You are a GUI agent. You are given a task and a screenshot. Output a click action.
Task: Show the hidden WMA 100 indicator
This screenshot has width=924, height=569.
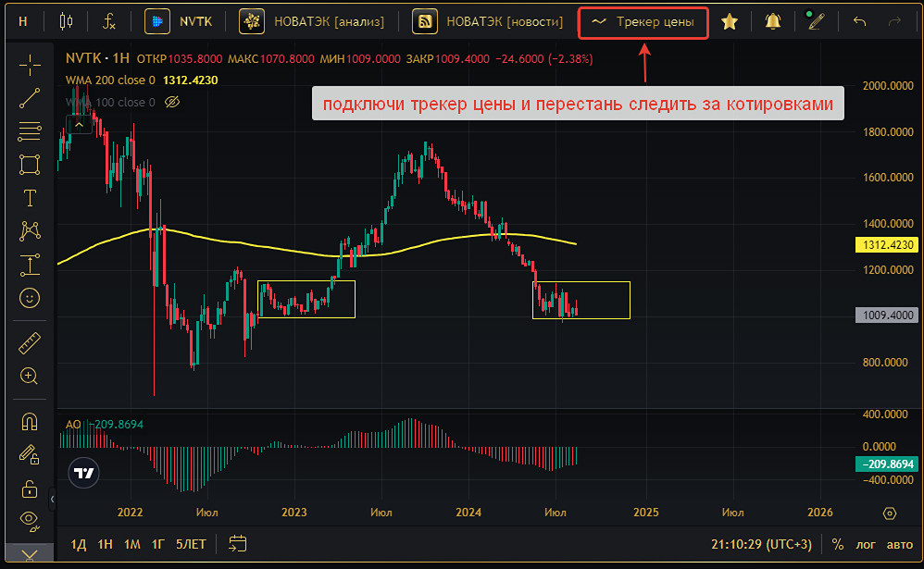pos(172,102)
